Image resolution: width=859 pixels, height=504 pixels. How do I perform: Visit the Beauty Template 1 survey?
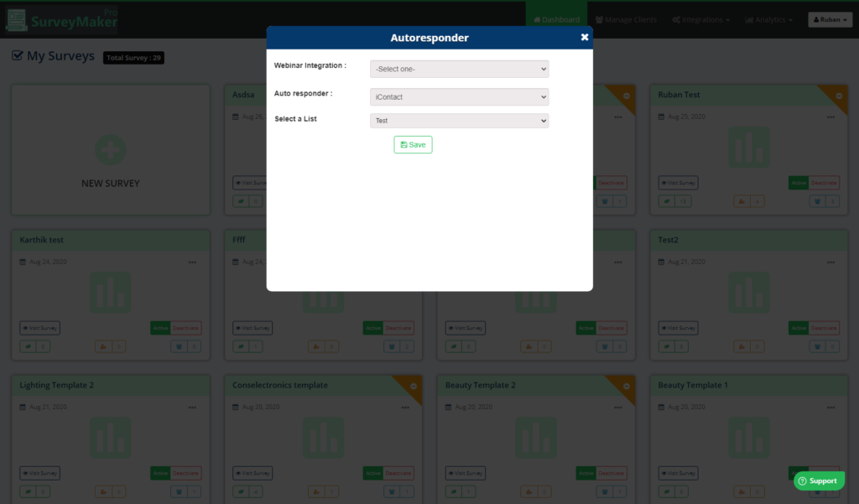pyautogui.click(x=678, y=473)
